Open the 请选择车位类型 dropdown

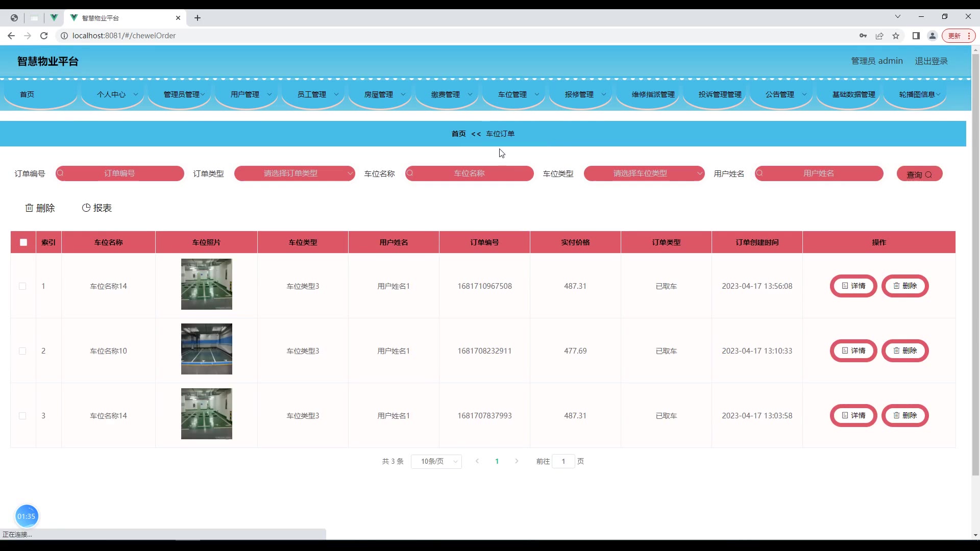click(x=644, y=173)
